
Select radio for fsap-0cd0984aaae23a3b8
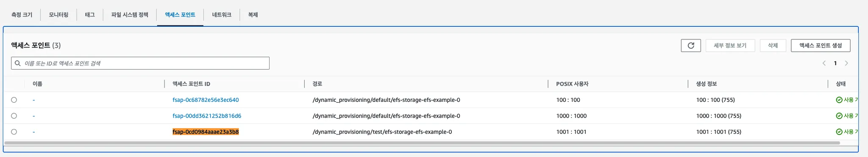(x=14, y=132)
